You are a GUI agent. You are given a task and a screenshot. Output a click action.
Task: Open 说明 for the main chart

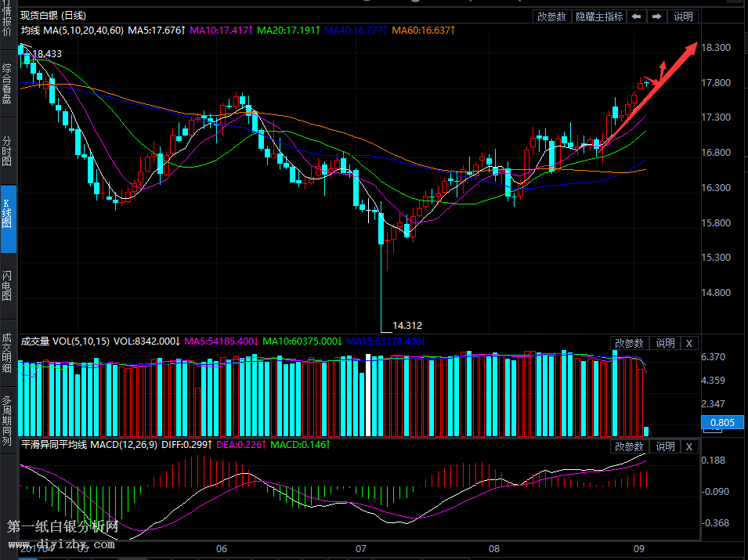click(683, 16)
